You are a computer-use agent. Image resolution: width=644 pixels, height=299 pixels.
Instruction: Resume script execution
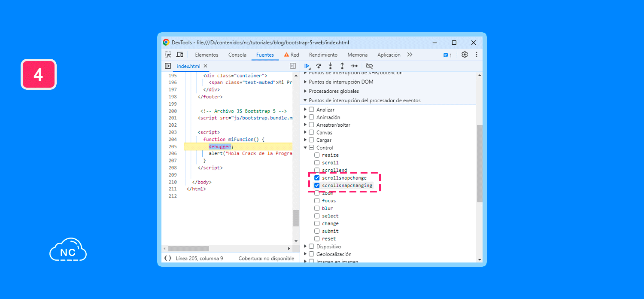[307, 66]
